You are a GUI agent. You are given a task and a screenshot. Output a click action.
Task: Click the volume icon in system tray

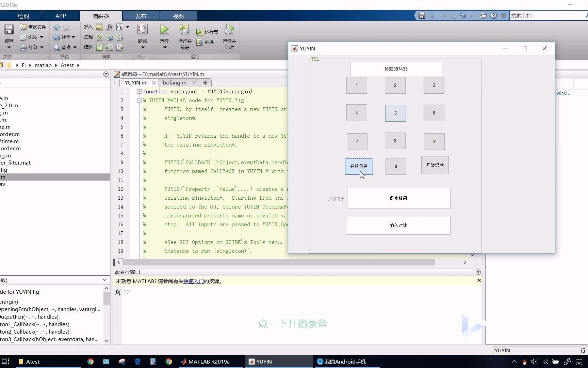pos(534,362)
